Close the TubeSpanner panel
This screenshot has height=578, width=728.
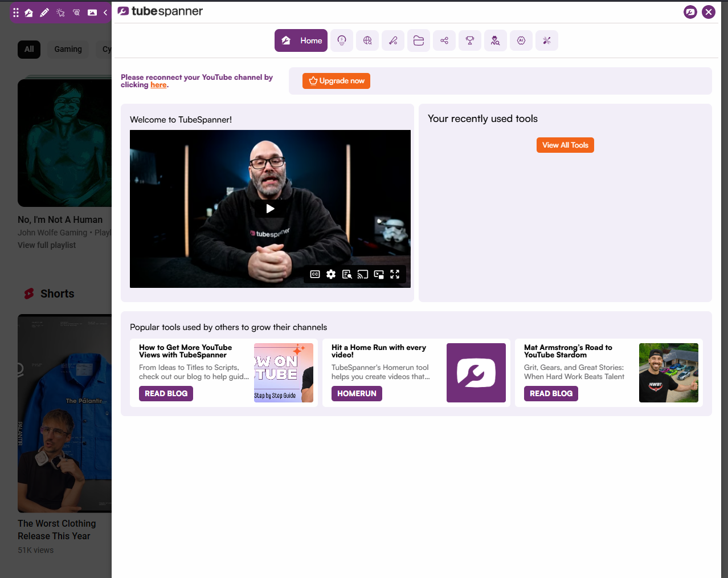click(x=709, y=11)
